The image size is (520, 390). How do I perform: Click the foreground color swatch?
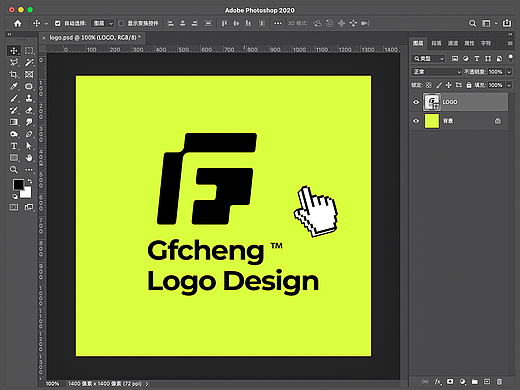18,184
